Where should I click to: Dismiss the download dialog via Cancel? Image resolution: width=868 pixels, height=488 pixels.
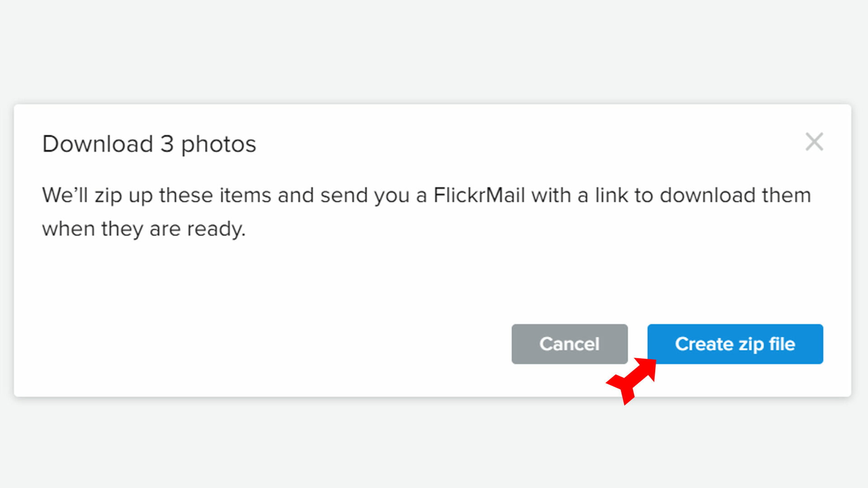pyautogui.click(x=569, y=344)
